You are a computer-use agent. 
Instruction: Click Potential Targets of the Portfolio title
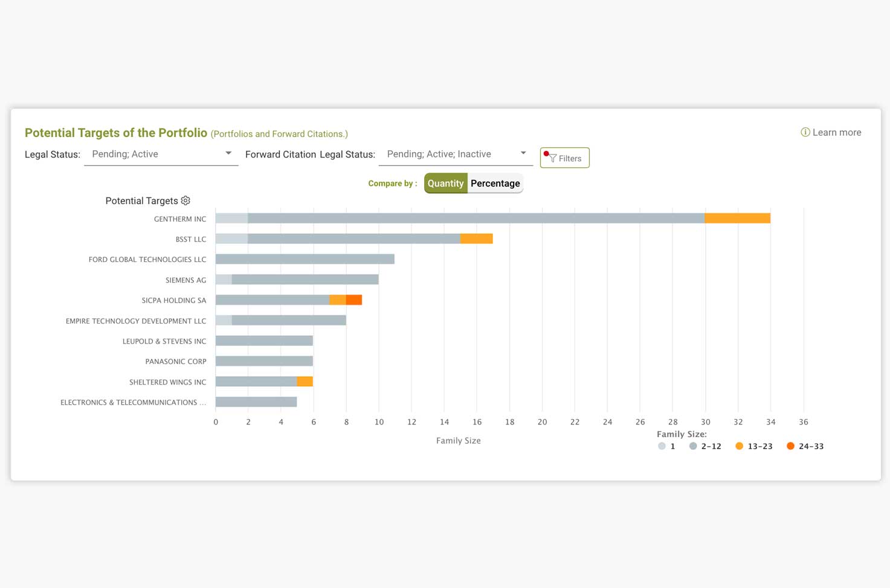tap(116, 133)
